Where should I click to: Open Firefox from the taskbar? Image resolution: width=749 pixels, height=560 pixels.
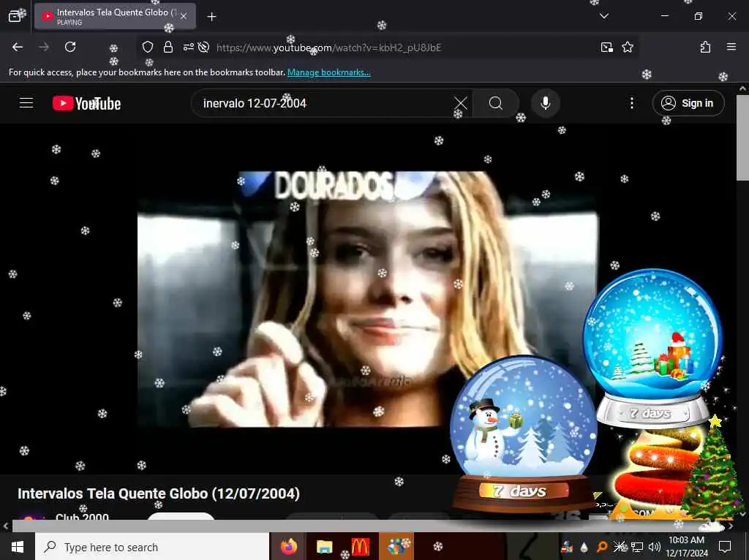click(x=288, y=547)
